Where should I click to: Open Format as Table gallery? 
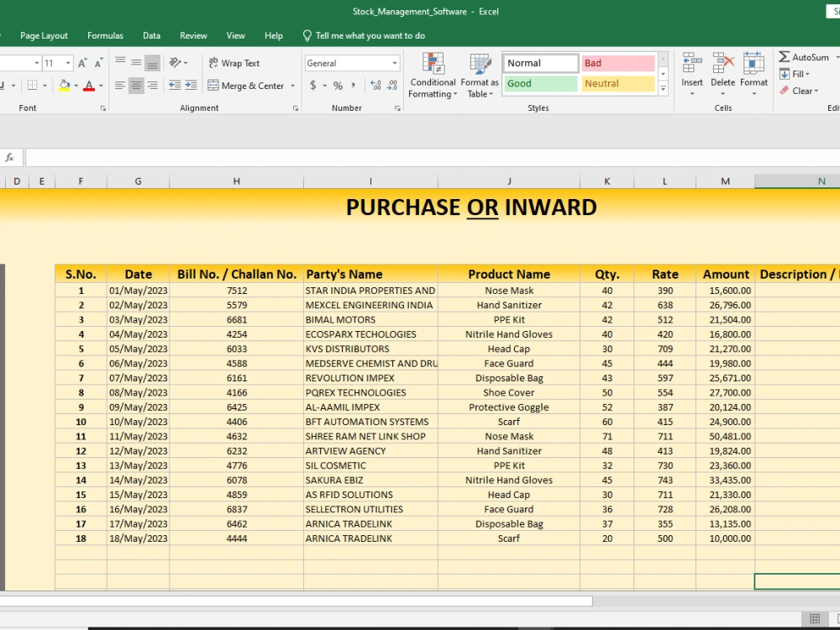(480, 76)
